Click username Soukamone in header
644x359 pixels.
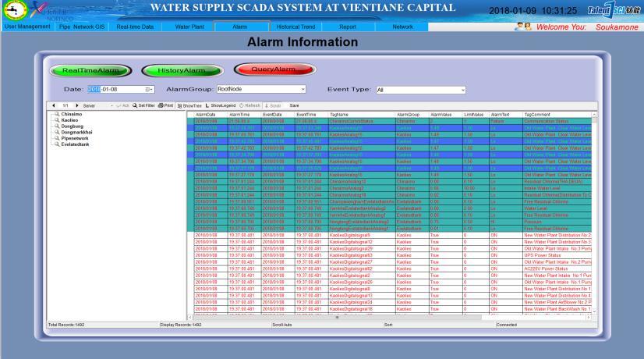point(617,27)
